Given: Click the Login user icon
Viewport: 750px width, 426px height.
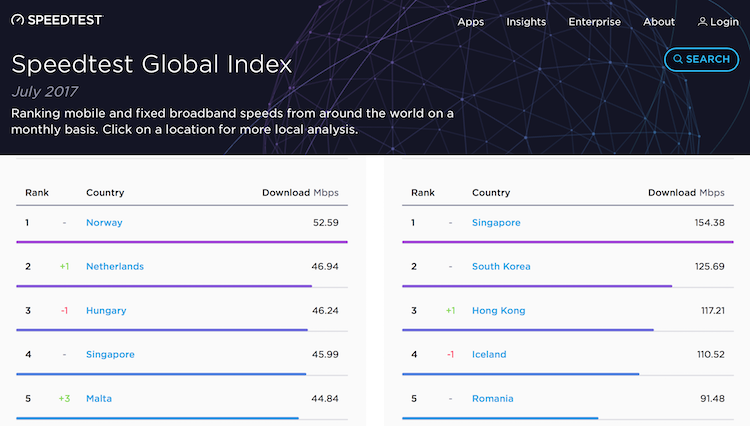Looking at the screenshot, I should [x=703, y=22].
